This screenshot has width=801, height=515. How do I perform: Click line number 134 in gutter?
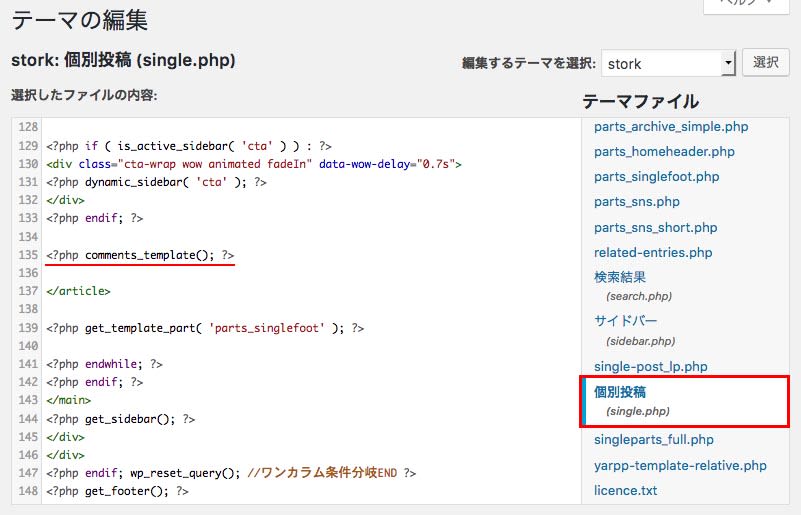click(x=28, y=237)
